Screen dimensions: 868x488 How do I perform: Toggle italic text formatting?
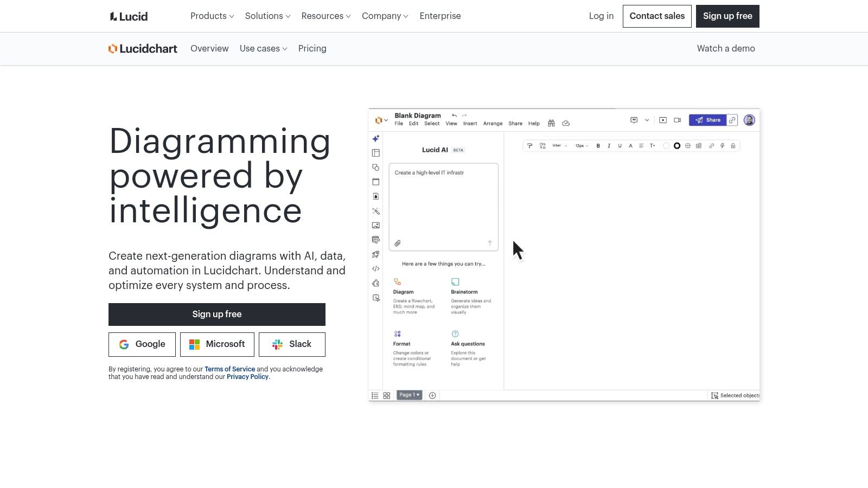[x=609, y=145]
